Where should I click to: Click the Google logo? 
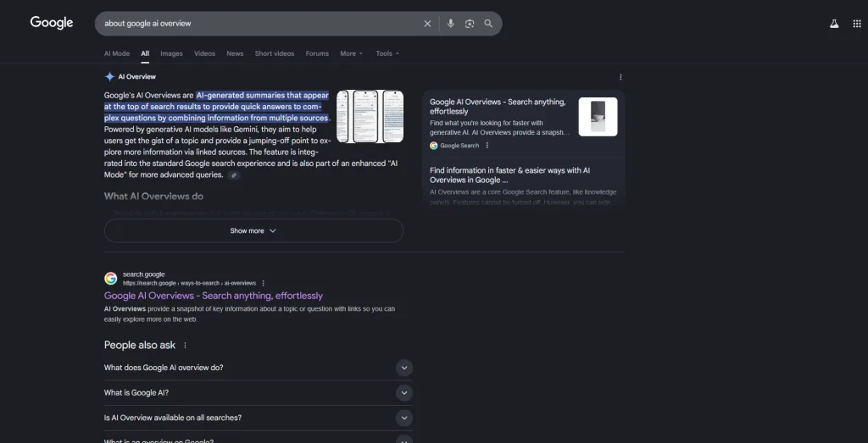(x=52, y=23)
